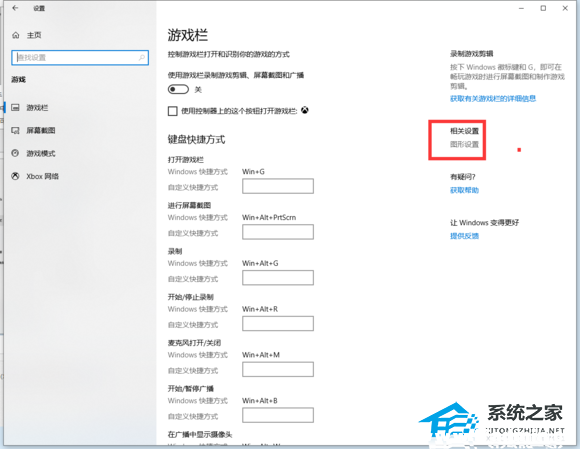Viewport: 580px width, 449px height.
Task: Open 游戏模式 sidebar icon
Action: (15, 153)
